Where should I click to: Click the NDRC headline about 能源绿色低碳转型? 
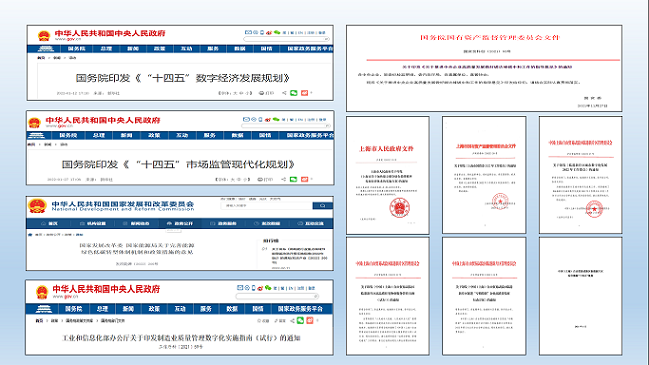coord(137,248)
